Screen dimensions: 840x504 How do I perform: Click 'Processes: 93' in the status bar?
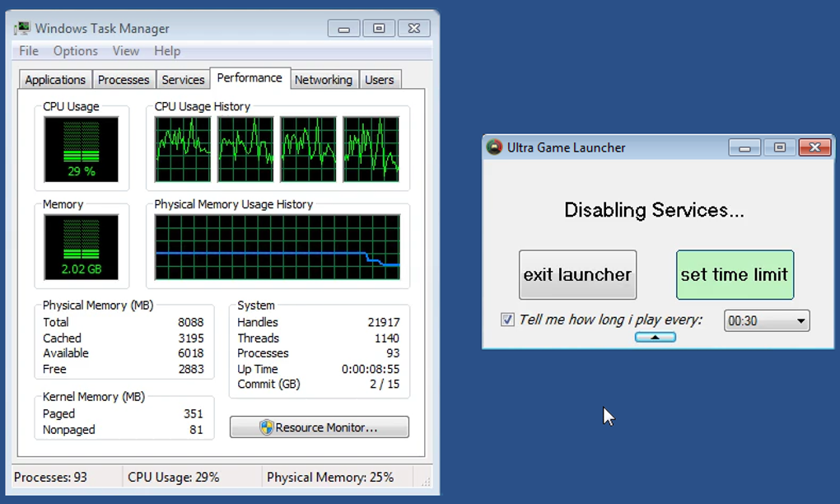pyautogui.click(x=50, y=477)
